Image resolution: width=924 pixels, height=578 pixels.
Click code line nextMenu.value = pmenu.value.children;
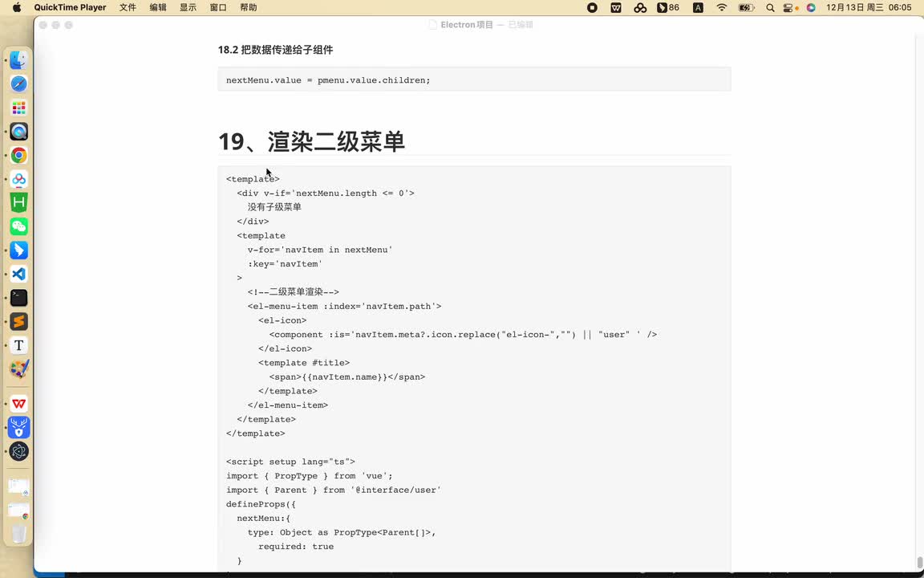[328, 80]
